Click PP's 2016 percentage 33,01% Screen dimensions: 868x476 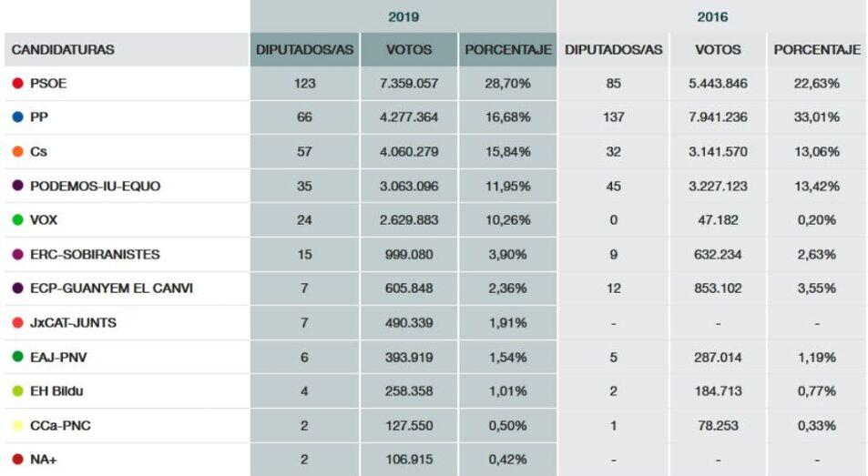click(x=816, y=117)
